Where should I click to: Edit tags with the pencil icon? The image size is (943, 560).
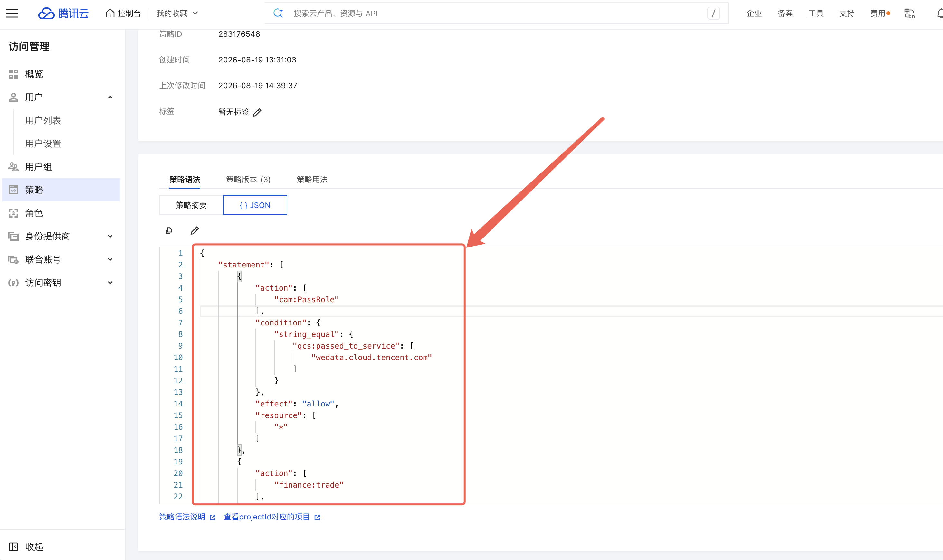point(257,112)
